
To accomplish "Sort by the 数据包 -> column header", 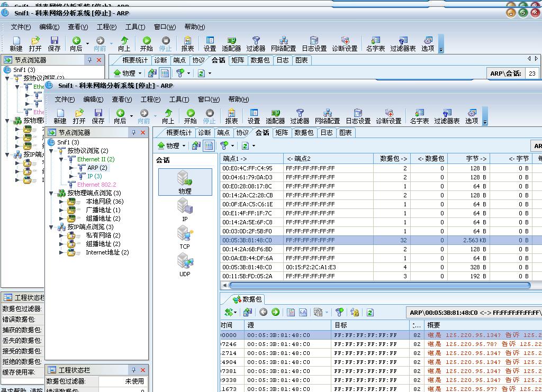I will pyautogui.click(x=393, y=159).
